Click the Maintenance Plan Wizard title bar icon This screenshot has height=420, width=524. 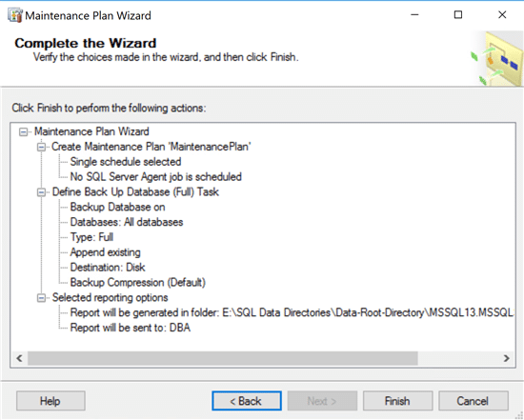tap(14, 15)
